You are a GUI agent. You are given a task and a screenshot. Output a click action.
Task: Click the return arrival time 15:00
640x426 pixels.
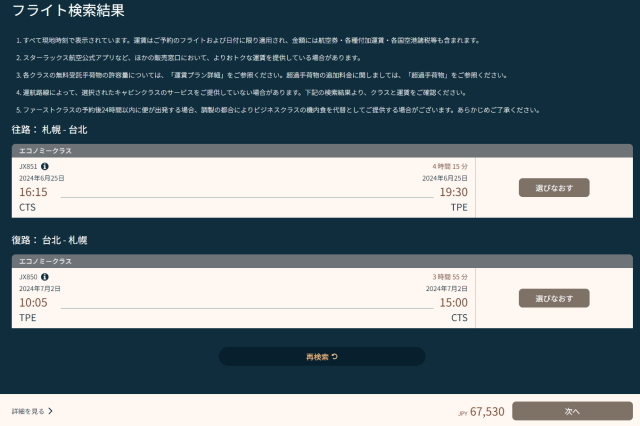(453, 302)
